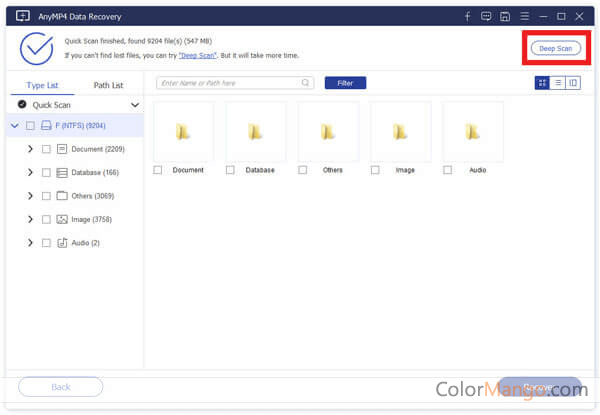600x415 pixels.
Task: Switch to list view
Action: 558,83
